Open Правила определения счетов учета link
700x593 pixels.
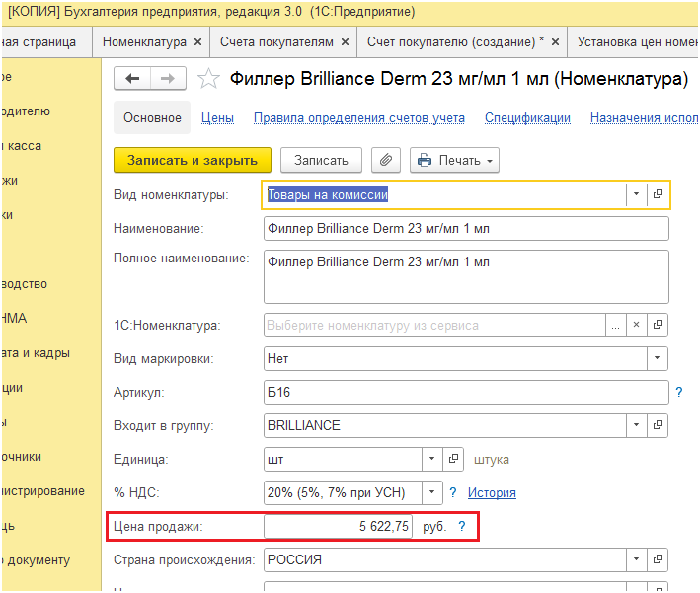(358, 118)
